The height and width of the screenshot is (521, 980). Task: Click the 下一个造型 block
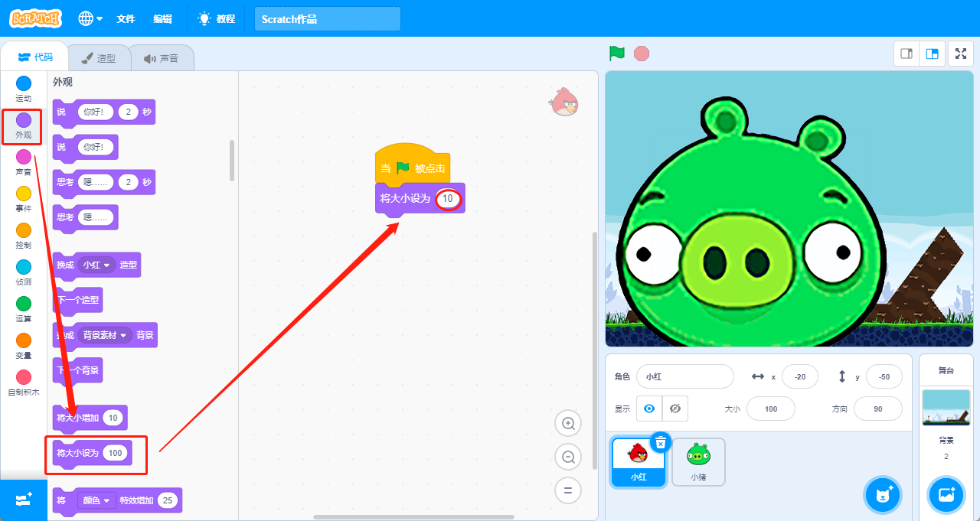click(77, 300)
